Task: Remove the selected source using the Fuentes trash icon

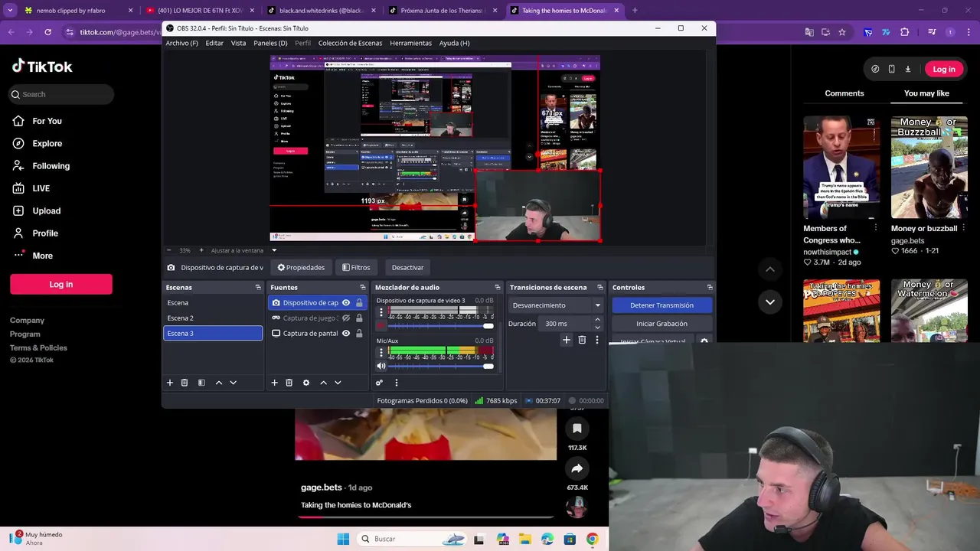Action: click(x=289, y=383)
